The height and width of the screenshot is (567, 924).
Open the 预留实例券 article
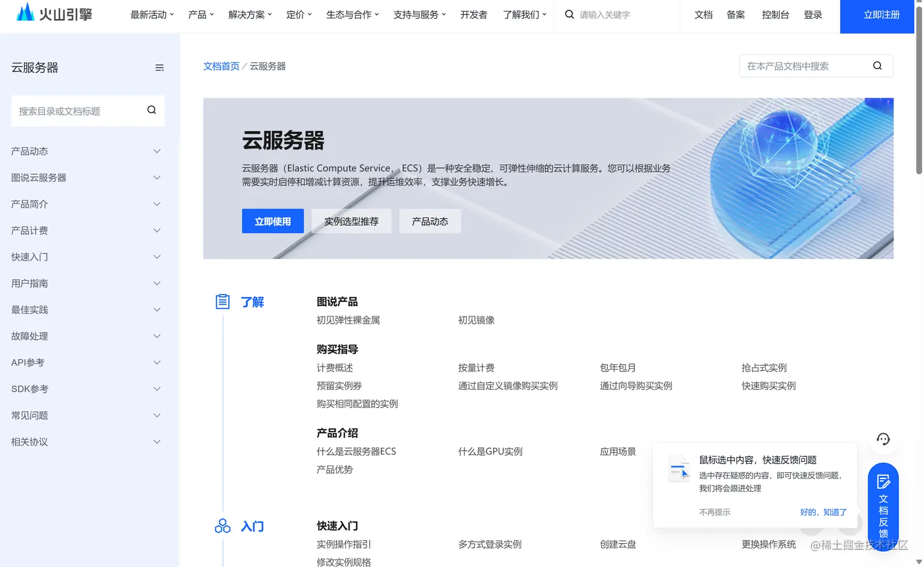(x=339, y=386)
